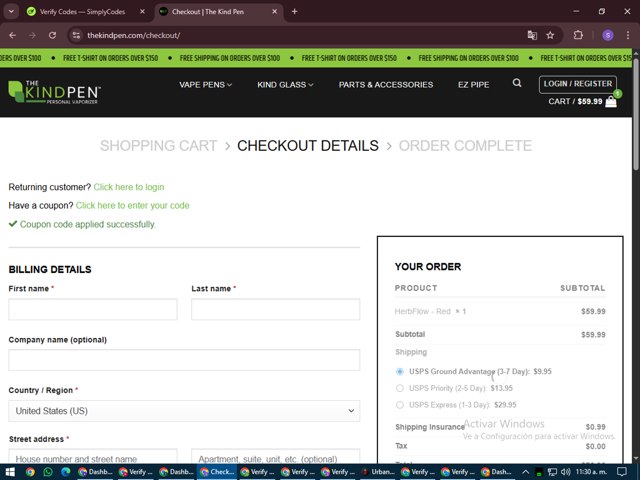Launch the pinned Chrome taskbar icon
Screen dimensions: 640x480
(x=30, y=472)
